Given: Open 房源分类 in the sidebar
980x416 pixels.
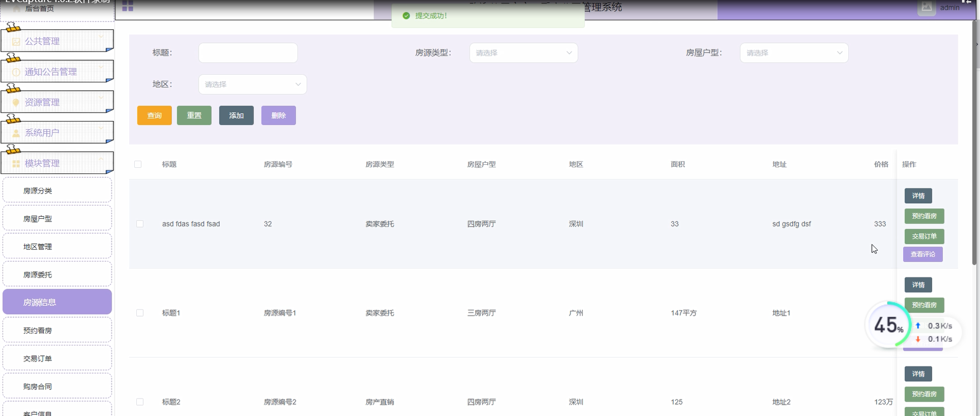Looking at the screenshot, I should coord(57,190).
